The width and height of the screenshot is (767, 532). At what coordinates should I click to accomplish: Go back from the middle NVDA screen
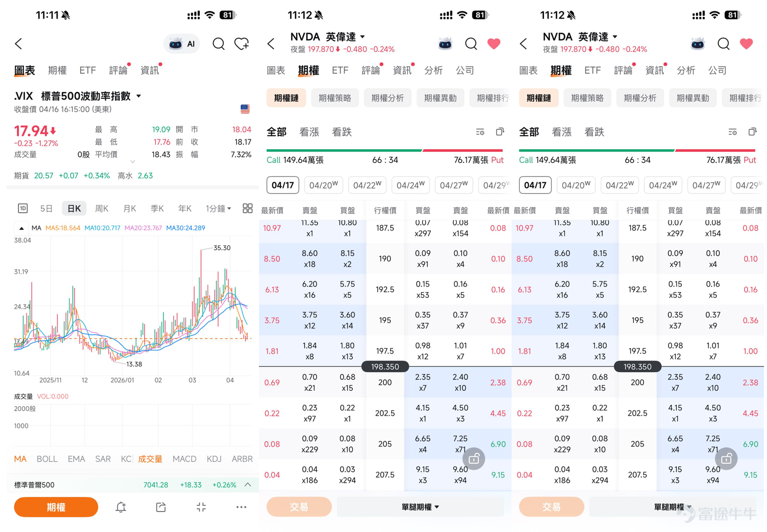point(271,44)
